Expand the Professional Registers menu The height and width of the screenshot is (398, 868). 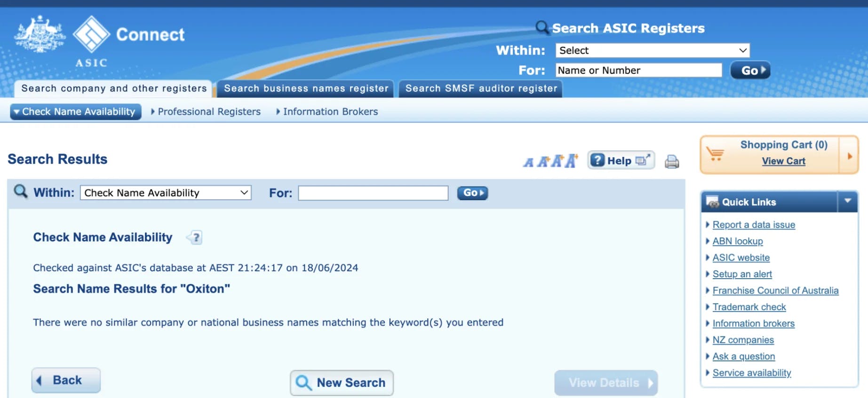206,111
